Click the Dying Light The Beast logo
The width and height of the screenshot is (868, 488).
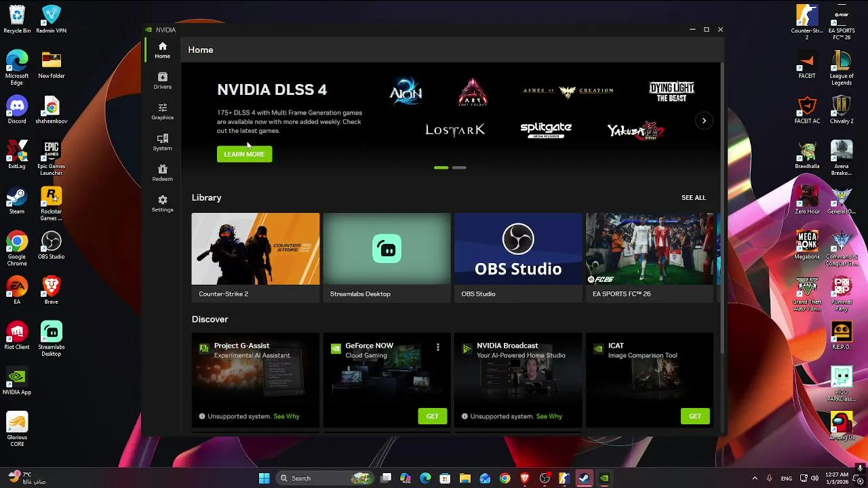click(x=671, y=91)
